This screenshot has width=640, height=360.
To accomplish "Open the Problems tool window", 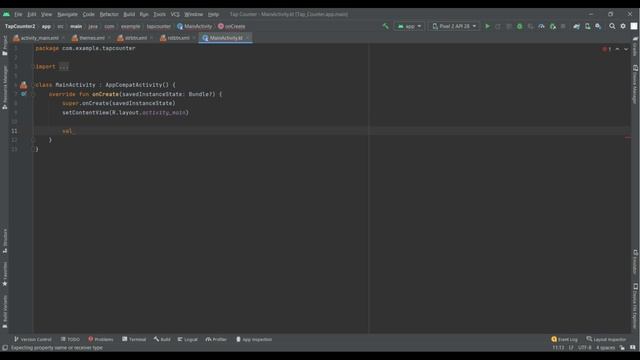I will click(100, 339).
